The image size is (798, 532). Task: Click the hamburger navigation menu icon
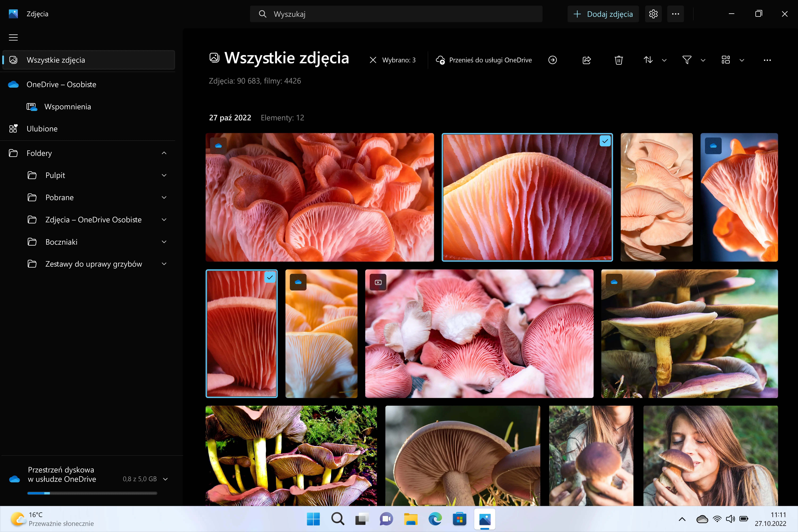click(x=13, y=37)
